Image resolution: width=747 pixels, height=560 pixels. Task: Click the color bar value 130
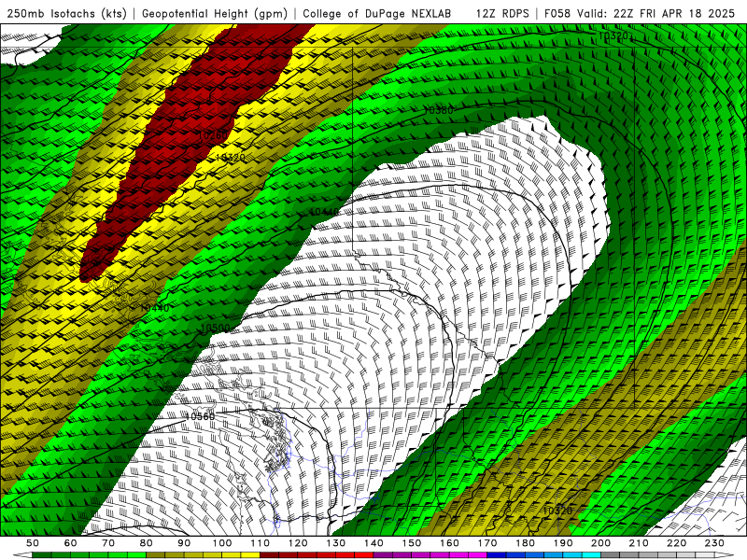336,543
